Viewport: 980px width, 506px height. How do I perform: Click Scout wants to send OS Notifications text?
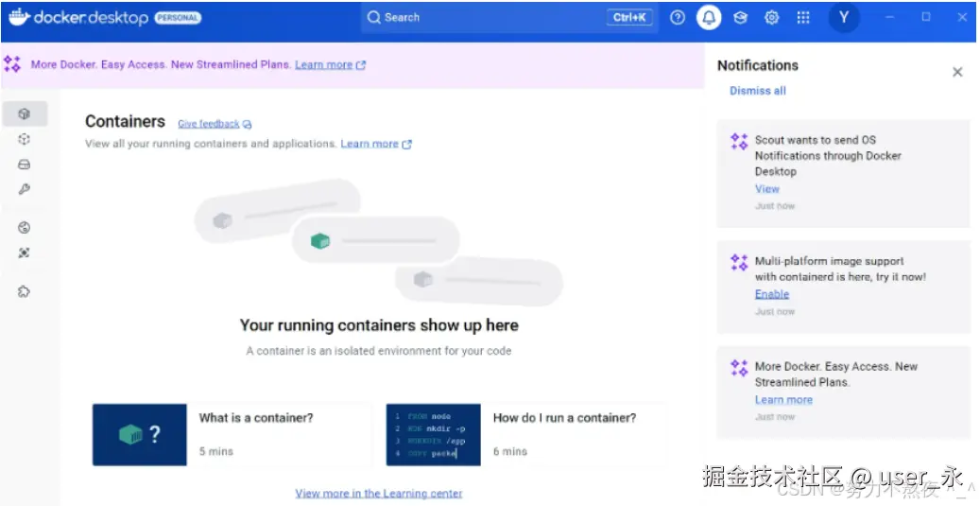828,156
